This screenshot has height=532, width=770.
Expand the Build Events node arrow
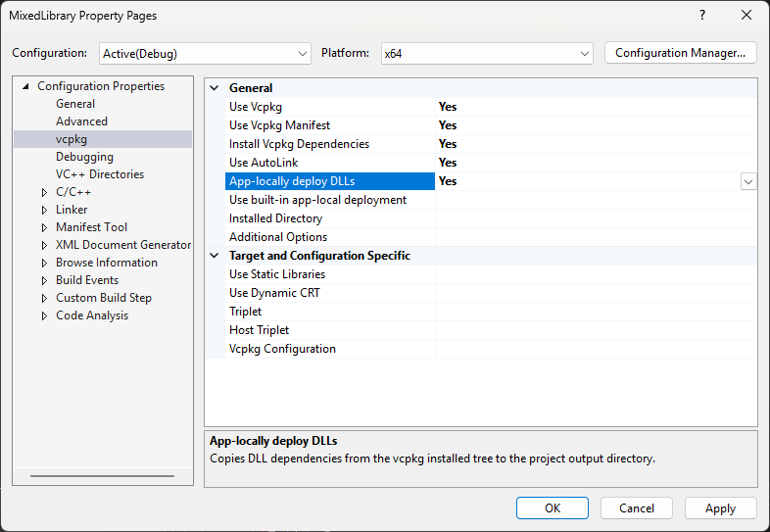click(44, 281)
